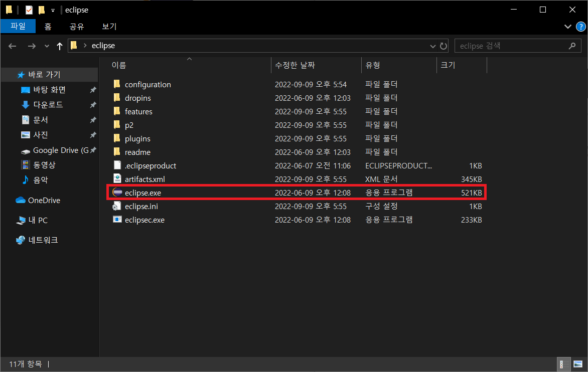
Task: Refresh the eclipse folder view
Action: click(x=443, y=46)
